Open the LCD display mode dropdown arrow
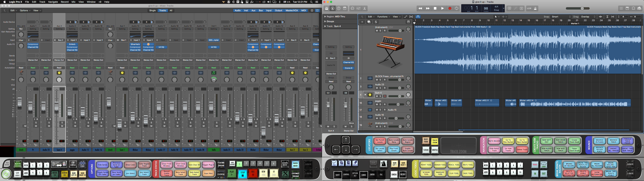Image resolution: width=644 pixels, height=181 pixels. [x=503, y=8]
